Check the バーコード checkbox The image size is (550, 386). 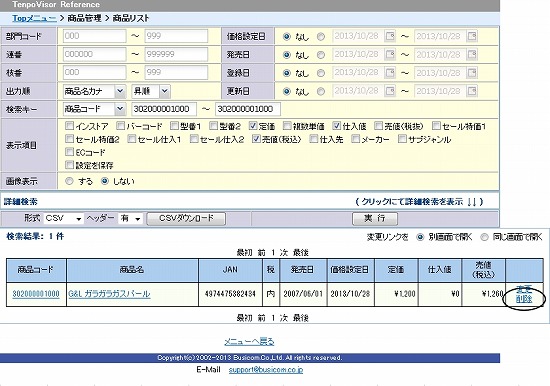pyautogui.click(x=120, y=126)
